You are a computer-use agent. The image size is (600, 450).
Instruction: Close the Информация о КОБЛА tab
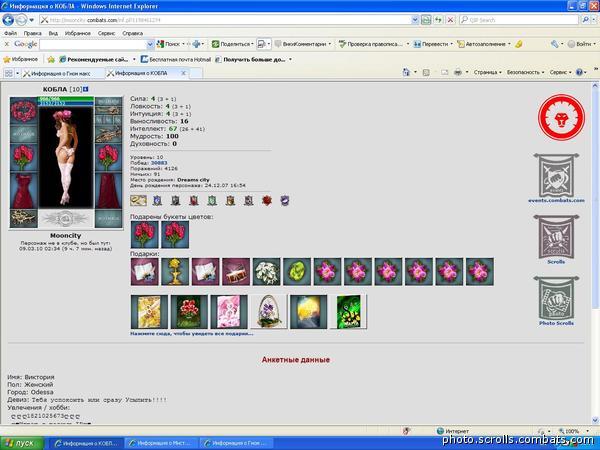click(183, 73)
